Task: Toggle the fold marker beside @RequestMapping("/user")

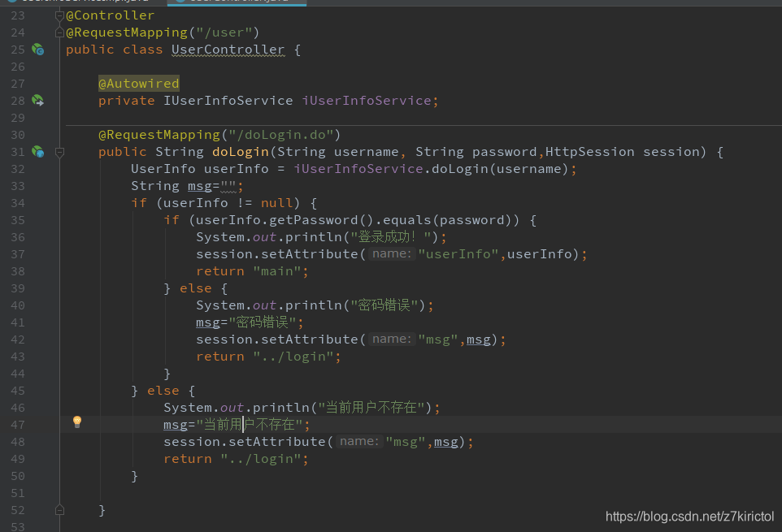Action: 59,32
